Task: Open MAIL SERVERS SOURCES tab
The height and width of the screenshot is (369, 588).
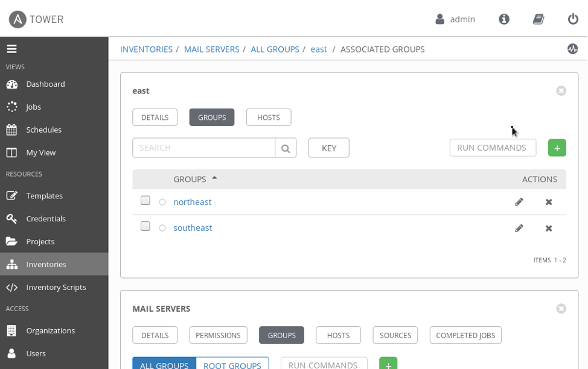Action: [x=395, y=335]
